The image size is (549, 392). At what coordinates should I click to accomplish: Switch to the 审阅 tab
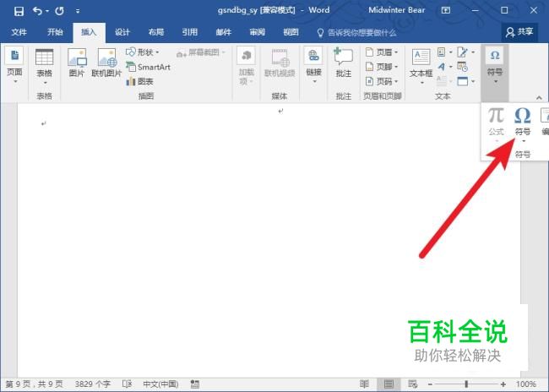point(257,32)
